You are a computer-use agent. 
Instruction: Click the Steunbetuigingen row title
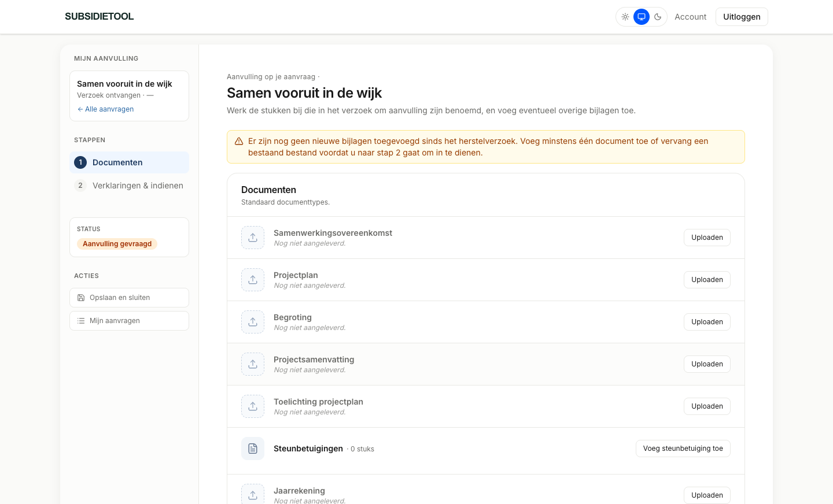308,449
